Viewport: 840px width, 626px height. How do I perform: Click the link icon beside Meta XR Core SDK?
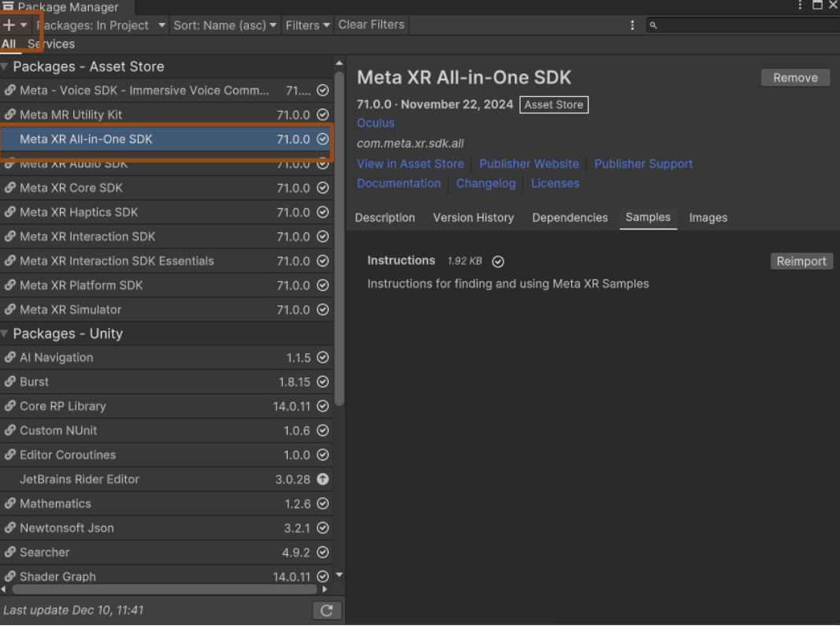click(x=10, y=188)
